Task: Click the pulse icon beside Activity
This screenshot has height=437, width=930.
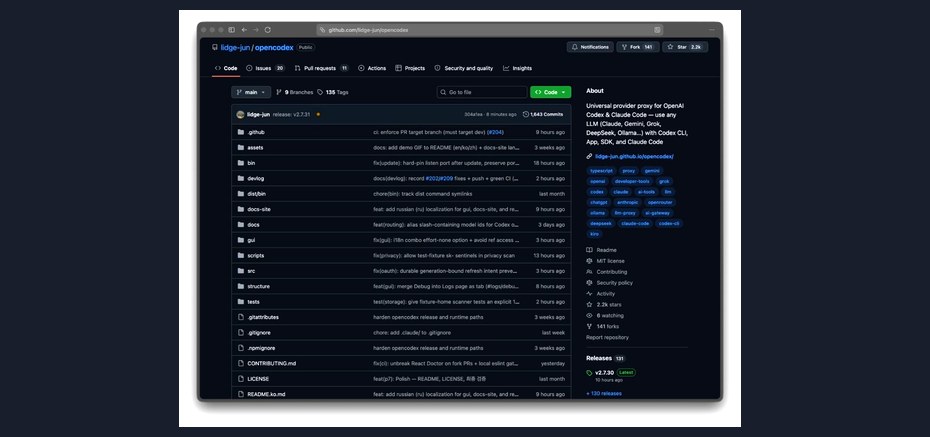Action: [590, 294]
